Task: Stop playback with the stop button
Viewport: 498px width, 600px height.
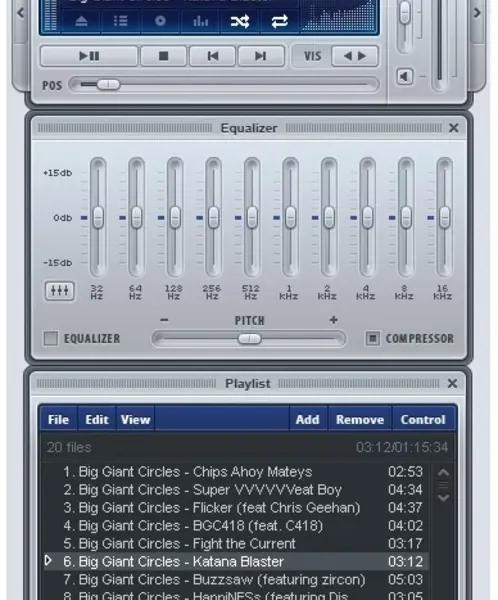Action: click(x=163, y=56)
